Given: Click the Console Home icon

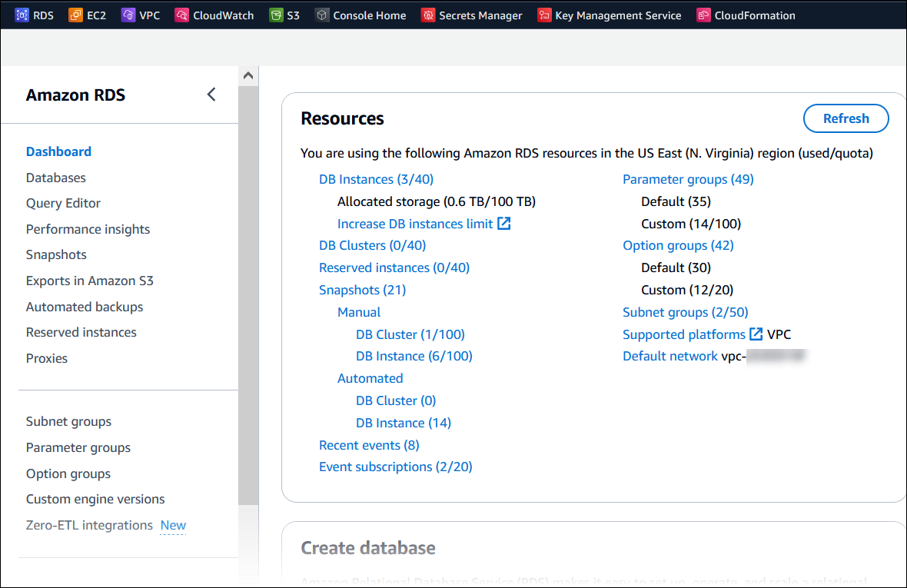Looking at the screenshot, I should (321, 15).
